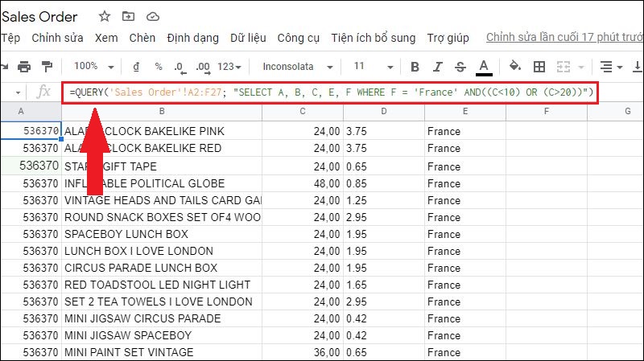This screenshot has height=361, width=644.
Task: Toggle strikethrough formatting
Action: pyautogui.click(x=460, y=67)
